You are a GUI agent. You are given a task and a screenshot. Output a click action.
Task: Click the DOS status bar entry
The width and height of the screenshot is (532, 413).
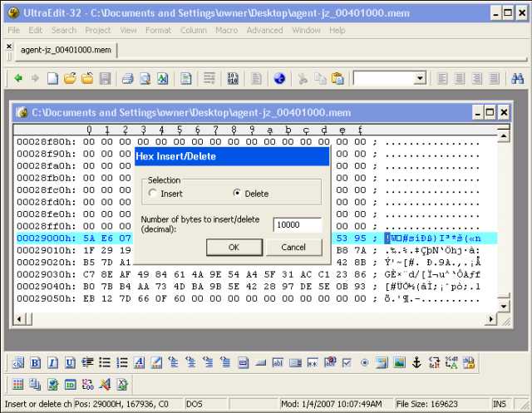coord(195,404)
